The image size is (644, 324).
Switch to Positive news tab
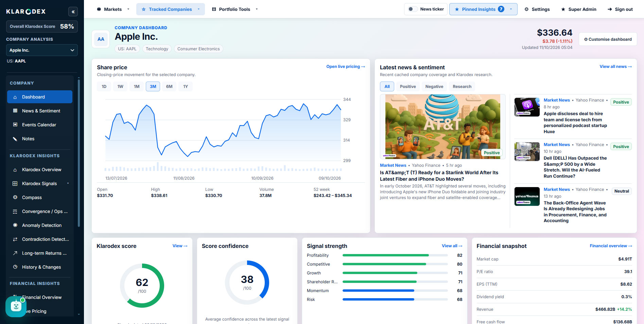pyautogui.click(x=408, y=87)
